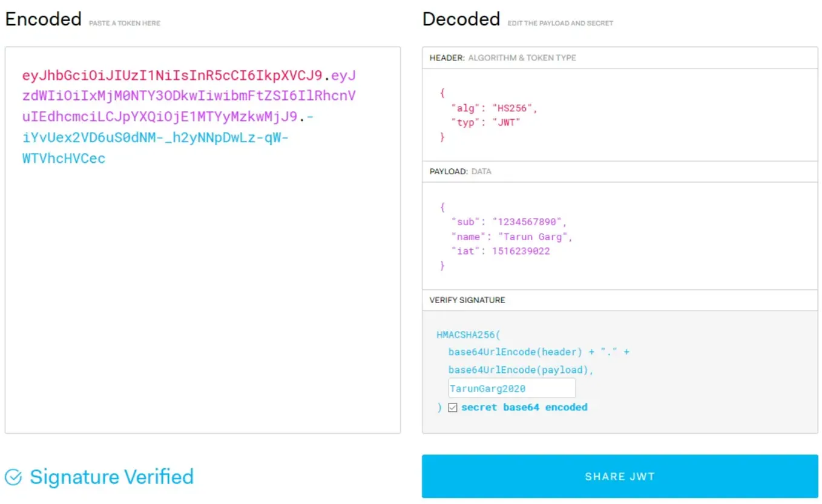Click the HEADER: ALGORITHM & TOKEN TYPE section title
Viewport: 822px width, 504px height.
click(502, 57)
